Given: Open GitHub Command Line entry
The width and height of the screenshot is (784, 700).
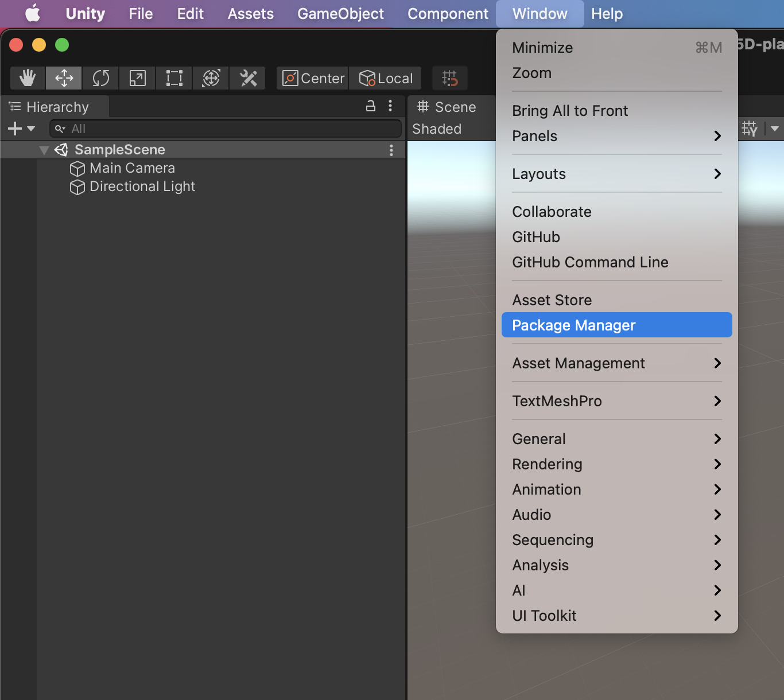Looking at the screenshot, I should tap(617, 262).
